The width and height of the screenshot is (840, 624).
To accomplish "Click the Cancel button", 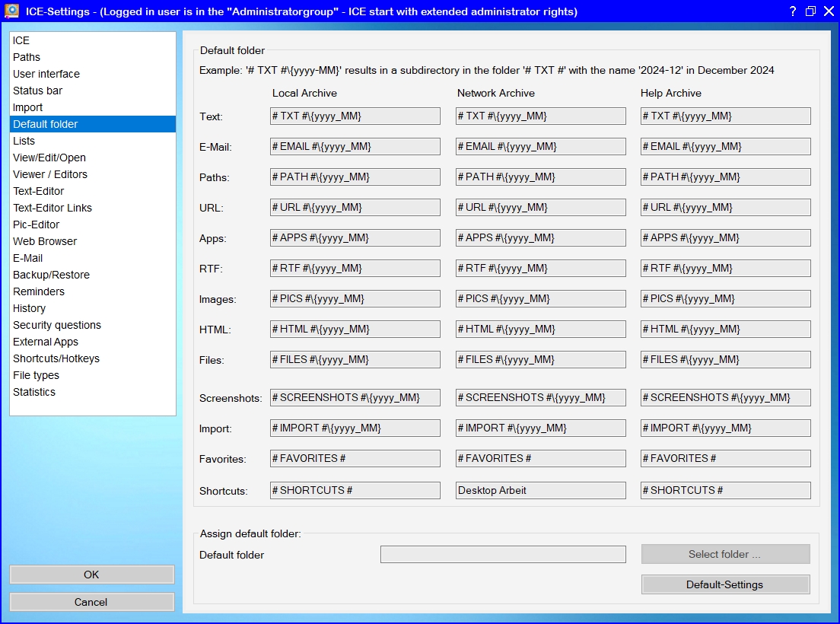I will (x=91, y=602).
